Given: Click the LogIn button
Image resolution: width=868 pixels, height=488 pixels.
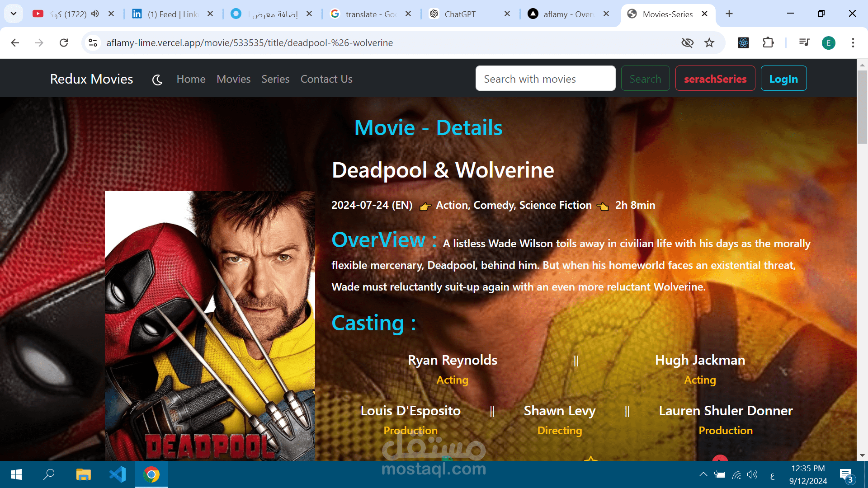Looking at the screenshot, I should [783, 79].
